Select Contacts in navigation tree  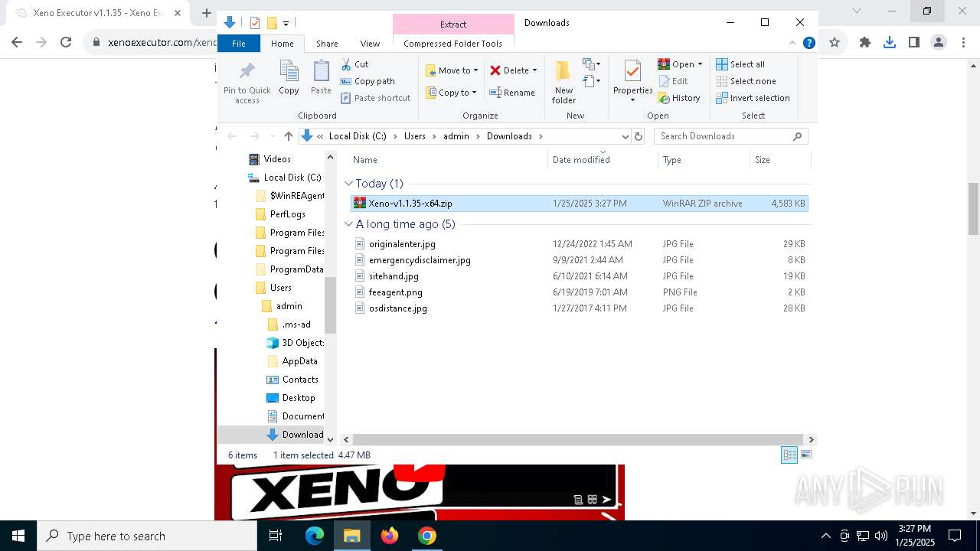299,380
